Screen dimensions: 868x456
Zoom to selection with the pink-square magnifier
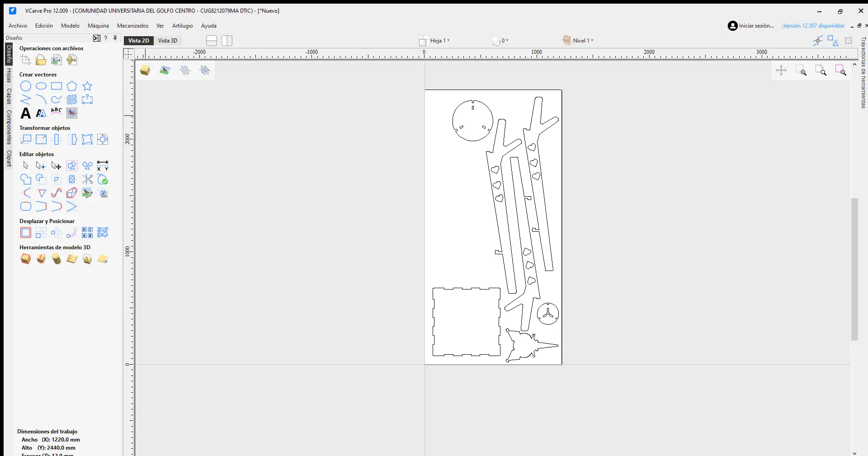pos(841,70)
